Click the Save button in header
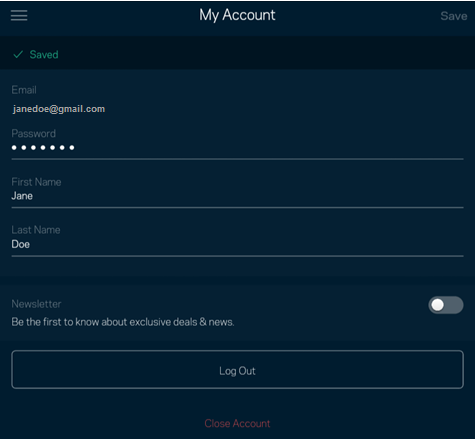 [x=454, y=16]
